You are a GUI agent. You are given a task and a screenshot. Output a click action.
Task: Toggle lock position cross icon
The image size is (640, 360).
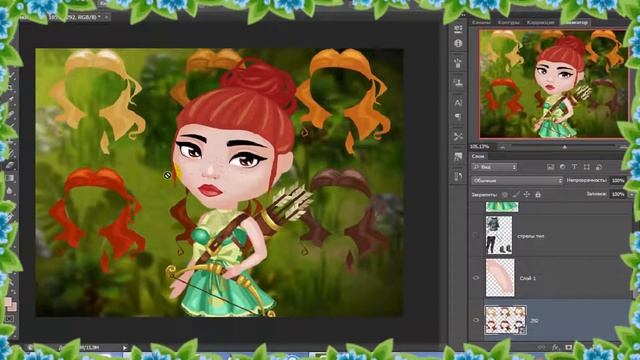527,195
